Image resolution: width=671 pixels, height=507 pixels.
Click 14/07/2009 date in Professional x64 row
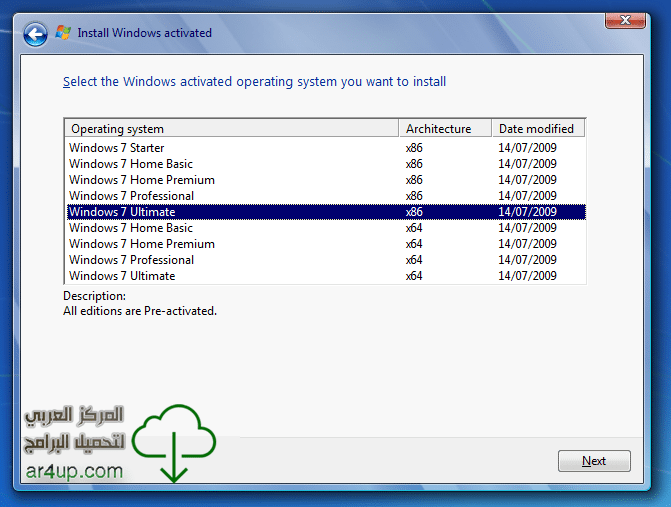coord(527,260)
